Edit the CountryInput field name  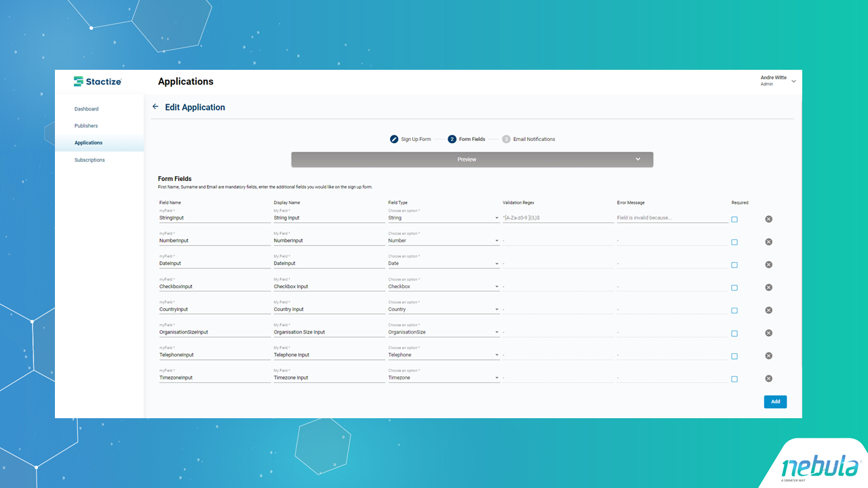[214, 309]
